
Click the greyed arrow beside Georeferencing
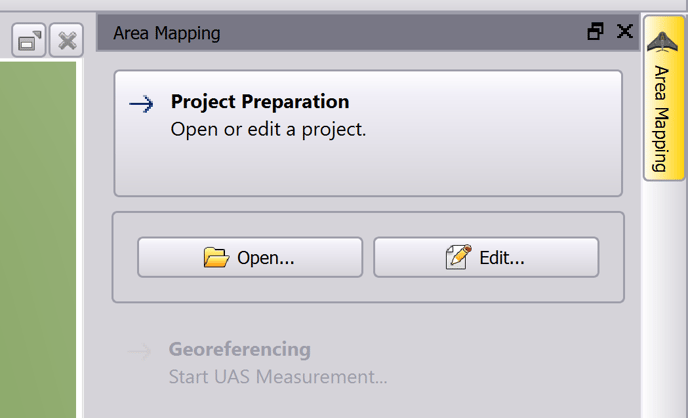pos(140,351)
